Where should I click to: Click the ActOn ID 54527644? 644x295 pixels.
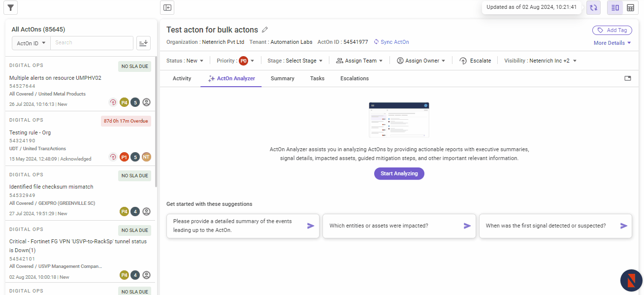pyautogui.click(x=22, y=86)
